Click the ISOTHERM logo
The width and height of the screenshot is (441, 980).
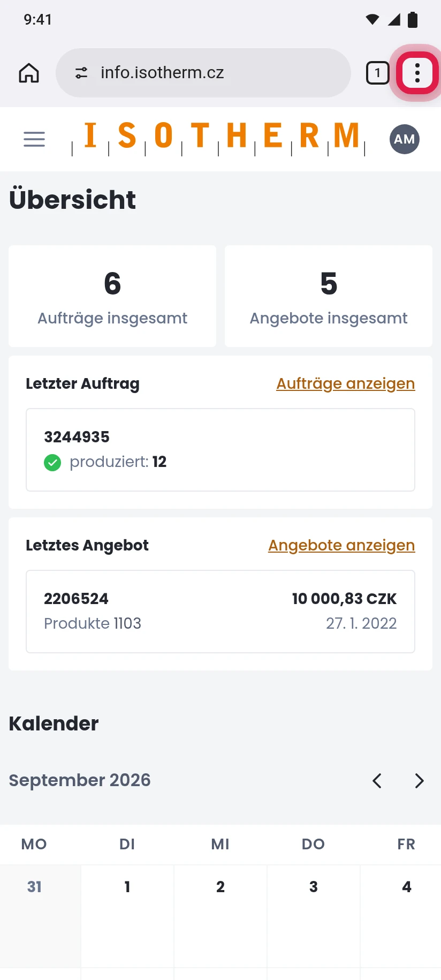[218, 138]
